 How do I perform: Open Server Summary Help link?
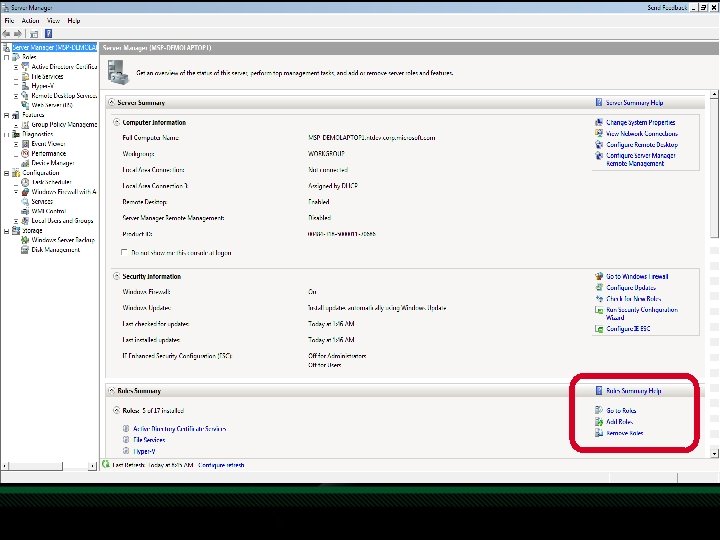(x=635, y=103)
